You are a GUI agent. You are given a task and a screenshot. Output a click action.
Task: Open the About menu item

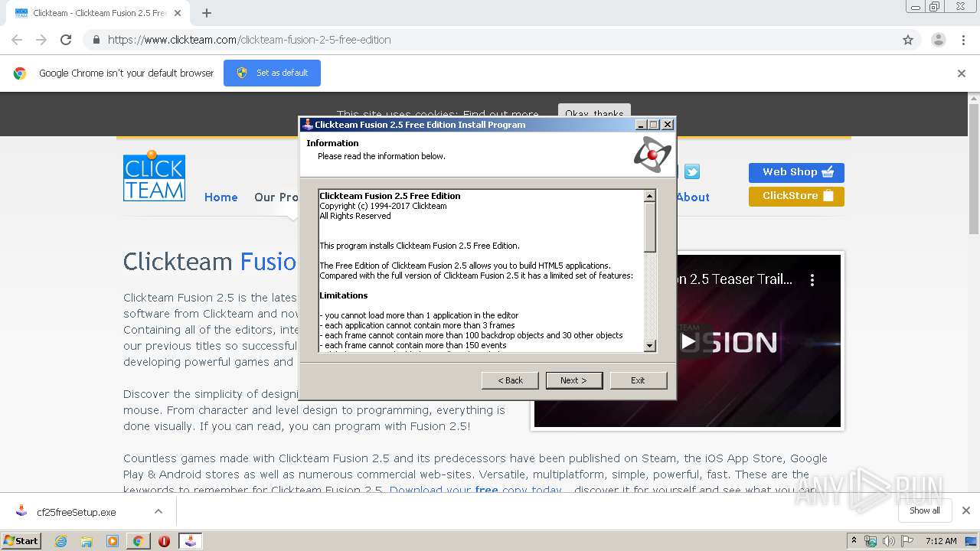[x=692, y=197]
